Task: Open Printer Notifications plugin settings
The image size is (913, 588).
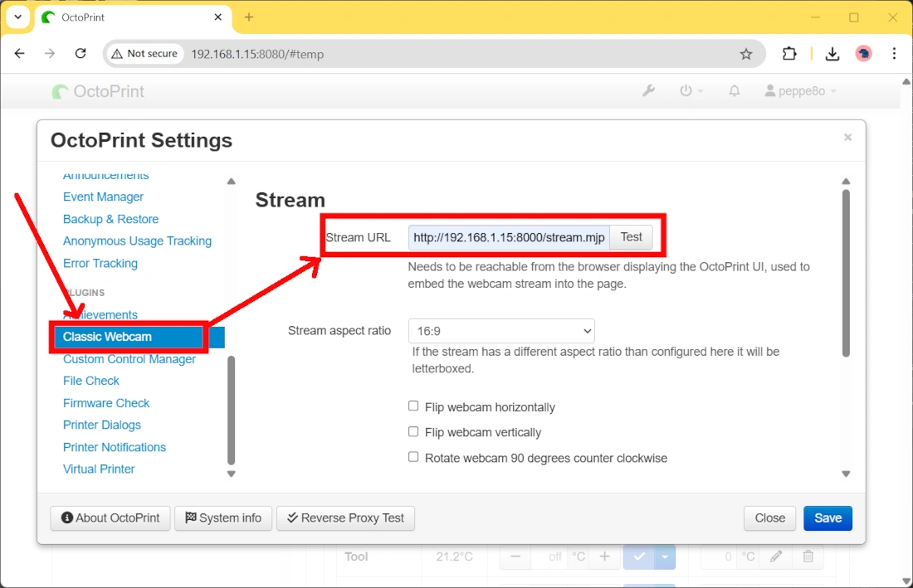Action: point(115,447)
